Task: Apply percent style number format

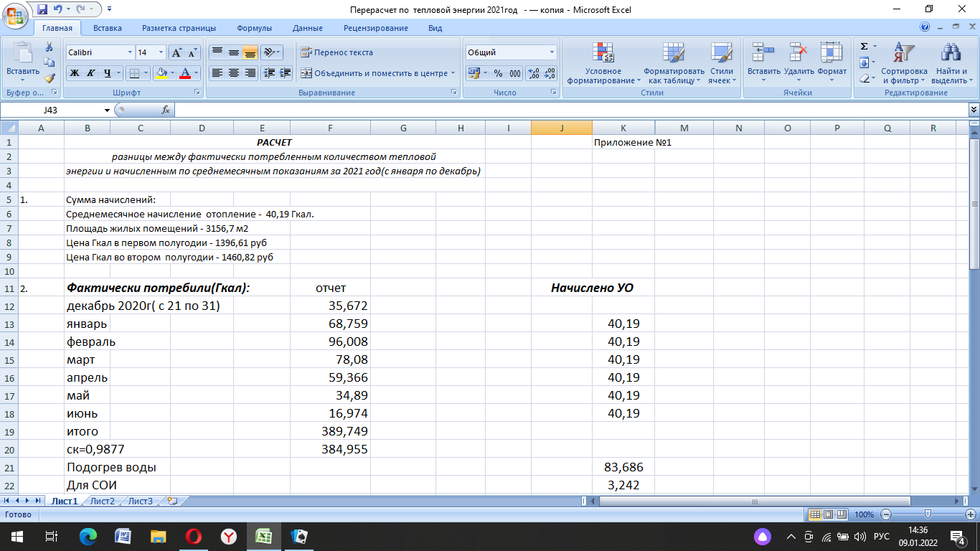Action: coord(498,73)
